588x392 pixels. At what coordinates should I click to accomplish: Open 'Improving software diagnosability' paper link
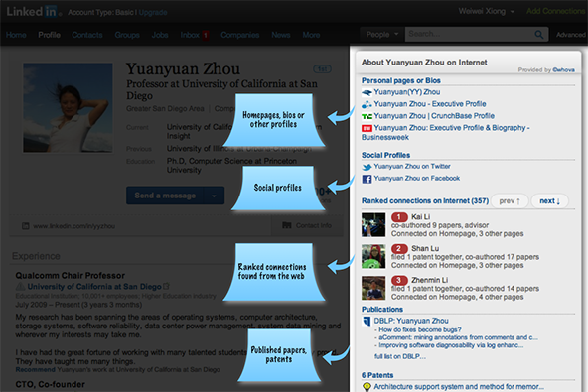tap(451, 345)
